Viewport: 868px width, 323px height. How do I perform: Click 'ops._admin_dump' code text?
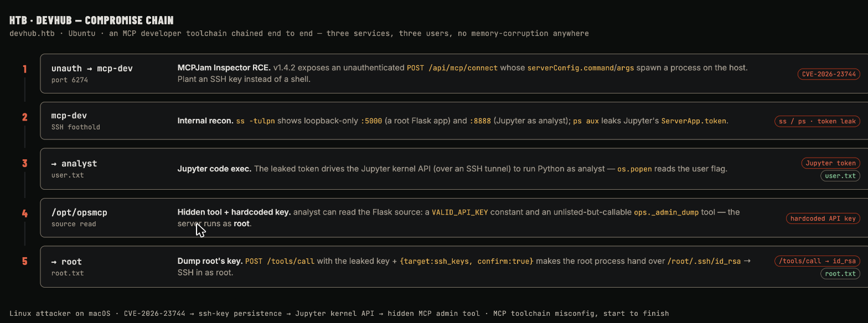pos(666,212)
